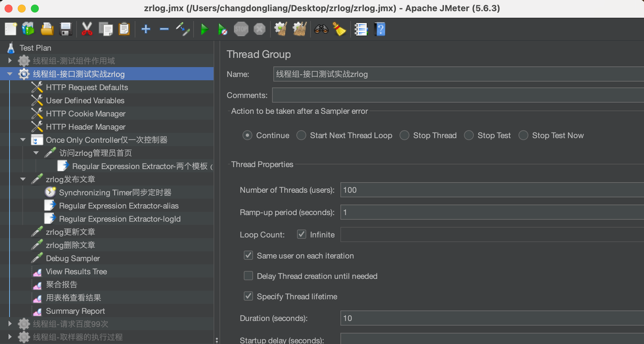The image size is (644, 344).
Task: Click the Copy icon in toolbar
Action: tap(106, 29)
